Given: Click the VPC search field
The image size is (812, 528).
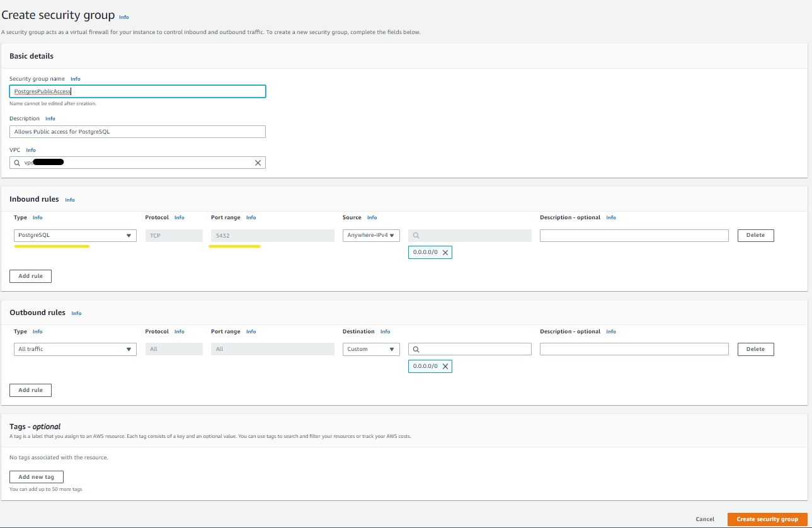Looking at the screenshot, I should coord(137,163).
